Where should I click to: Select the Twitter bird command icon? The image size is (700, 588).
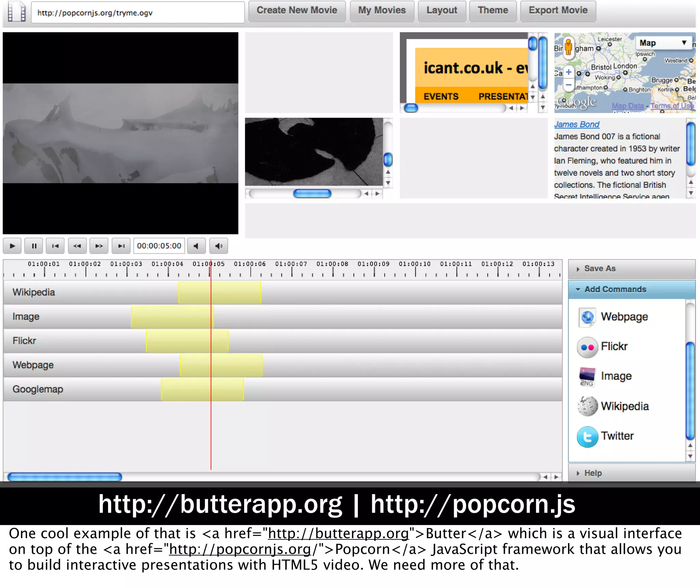587,437
